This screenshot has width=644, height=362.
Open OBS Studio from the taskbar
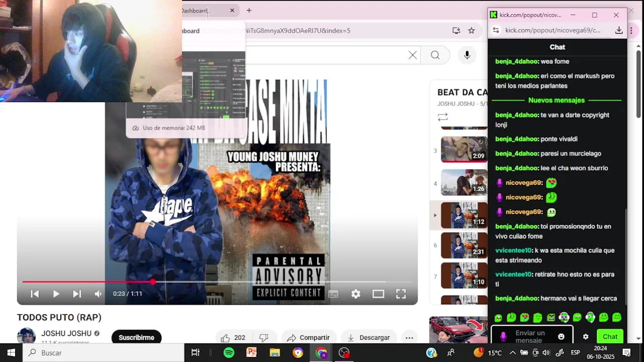pos(344,352)
